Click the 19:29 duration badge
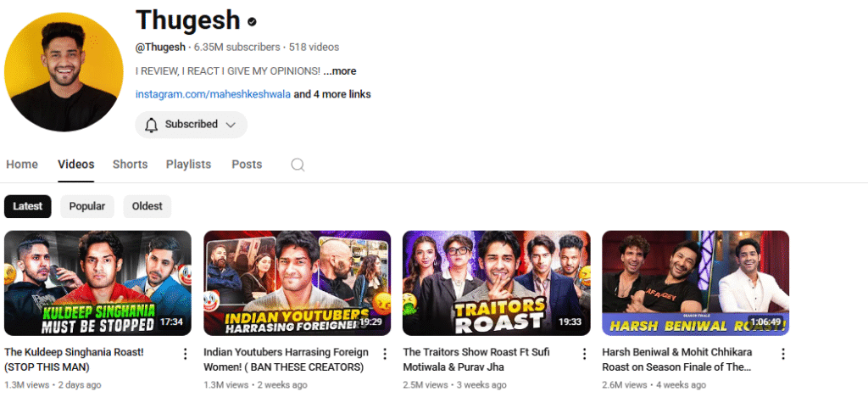 [371, 322]
